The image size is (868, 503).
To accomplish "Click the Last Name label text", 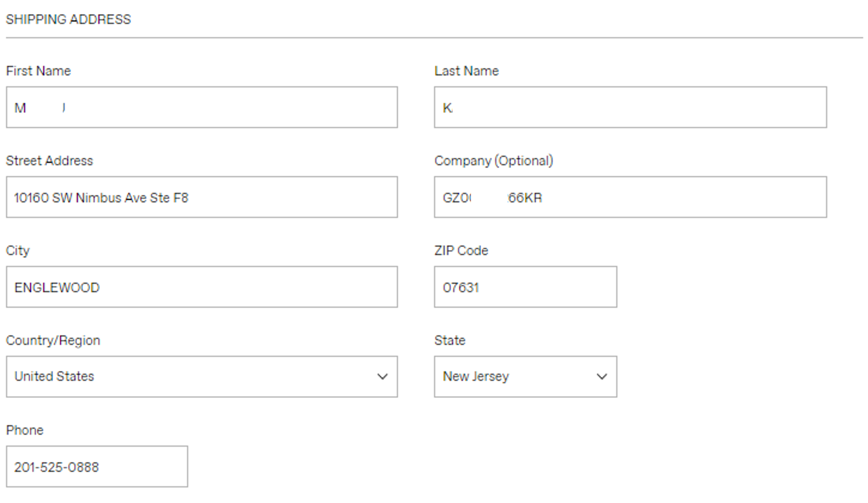I will click(466, 71).
